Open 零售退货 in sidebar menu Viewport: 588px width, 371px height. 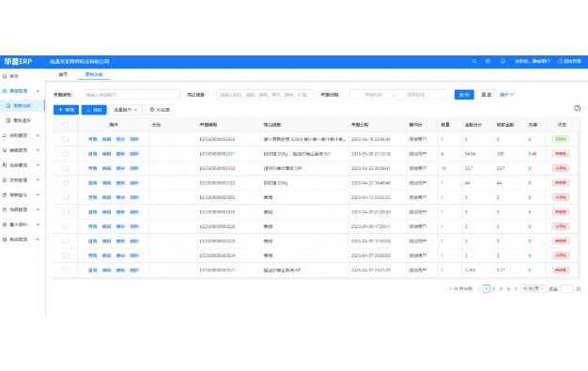(x=23, y=121)
